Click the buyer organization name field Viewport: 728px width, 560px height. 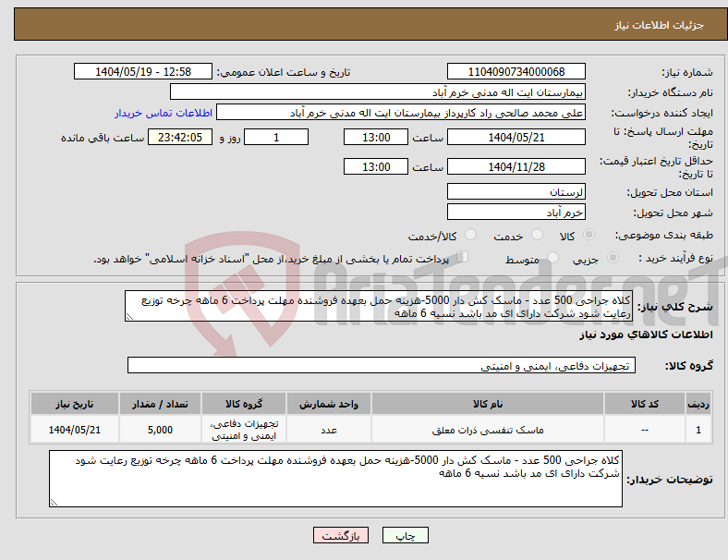click(x=378, y=91)
